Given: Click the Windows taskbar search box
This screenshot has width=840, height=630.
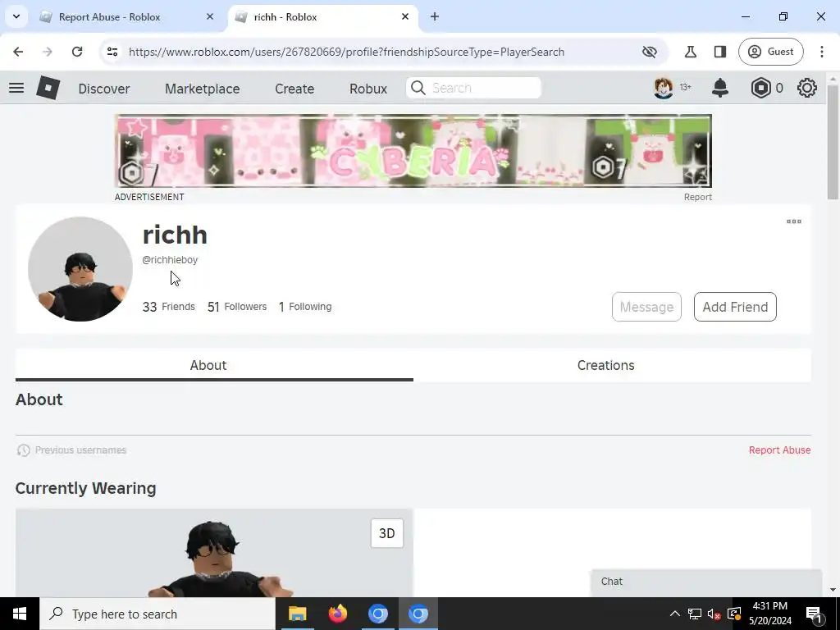Looking at the screenshot, I should coord(157,614).
